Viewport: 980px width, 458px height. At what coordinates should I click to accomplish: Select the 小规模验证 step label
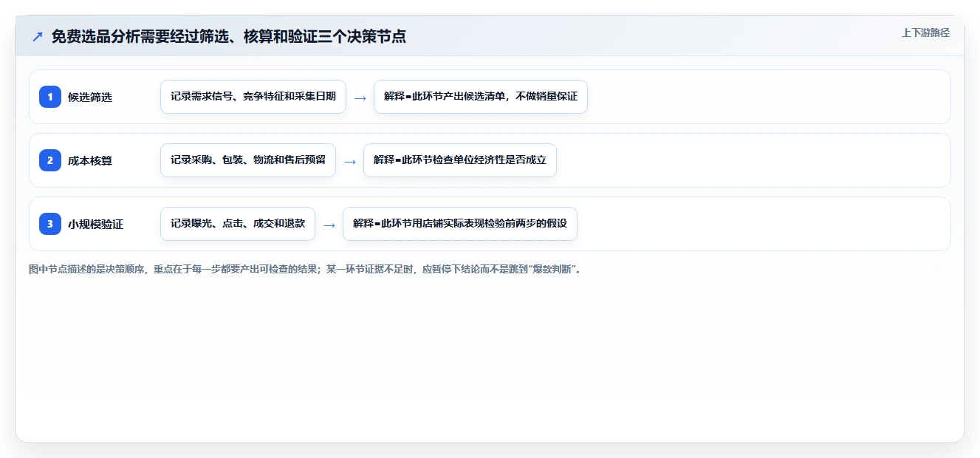(x=96, y=224)
